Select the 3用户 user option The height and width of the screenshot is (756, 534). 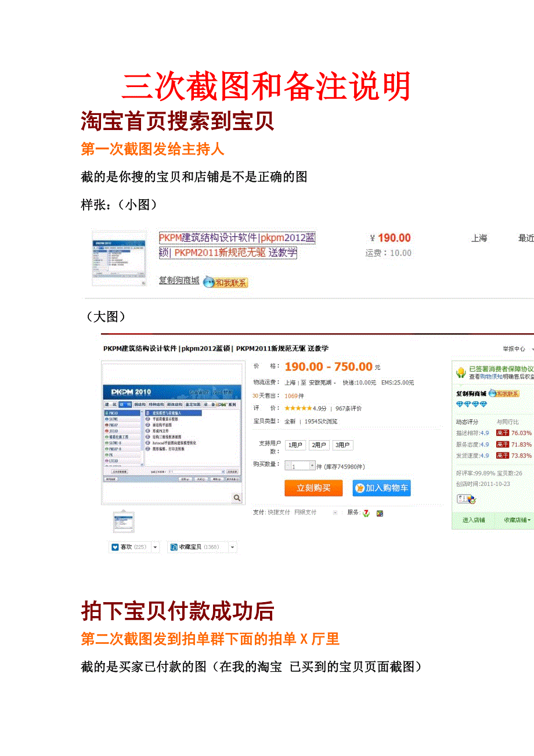coord(342,445)
